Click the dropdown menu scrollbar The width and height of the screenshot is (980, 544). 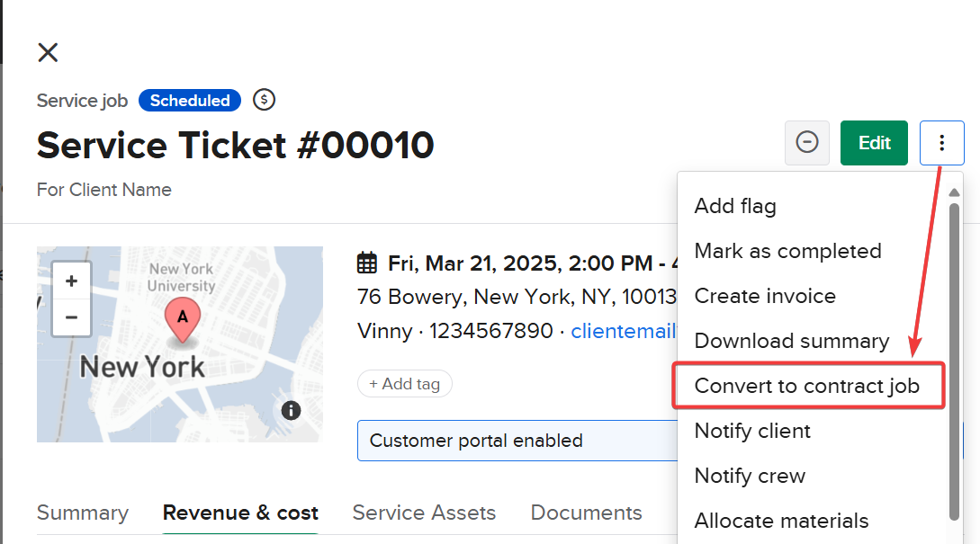(x=955, y=360)
